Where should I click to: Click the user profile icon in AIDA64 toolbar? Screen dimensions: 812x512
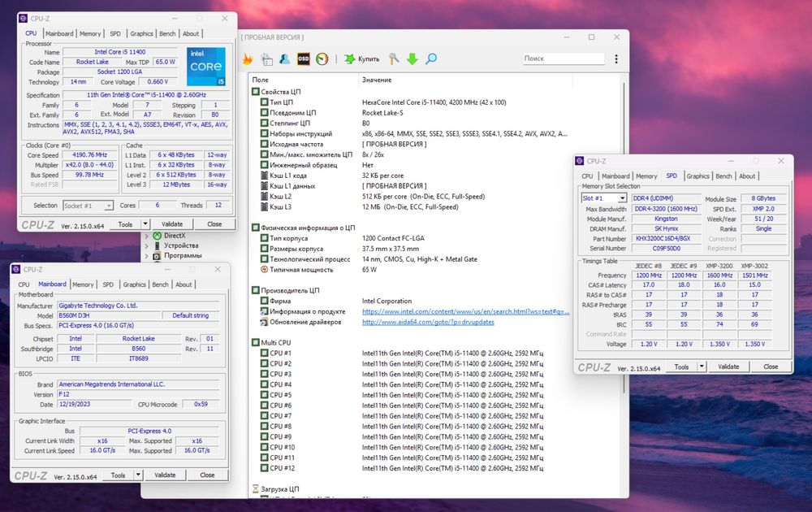(x=284, y=59)
